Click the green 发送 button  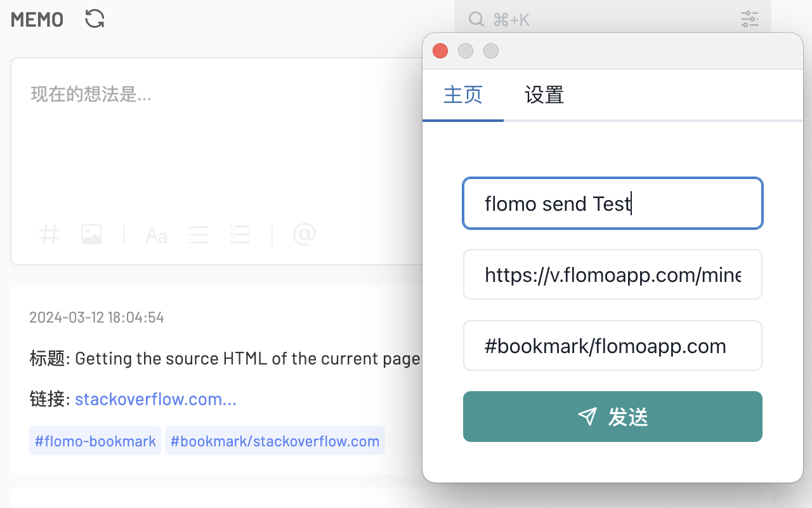[x=613, y=417]
